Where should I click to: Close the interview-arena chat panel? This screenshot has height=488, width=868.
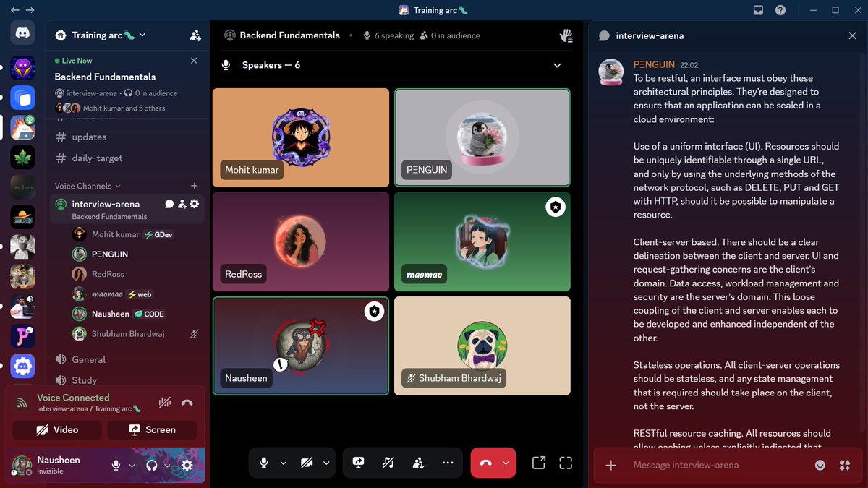[852, 35]
